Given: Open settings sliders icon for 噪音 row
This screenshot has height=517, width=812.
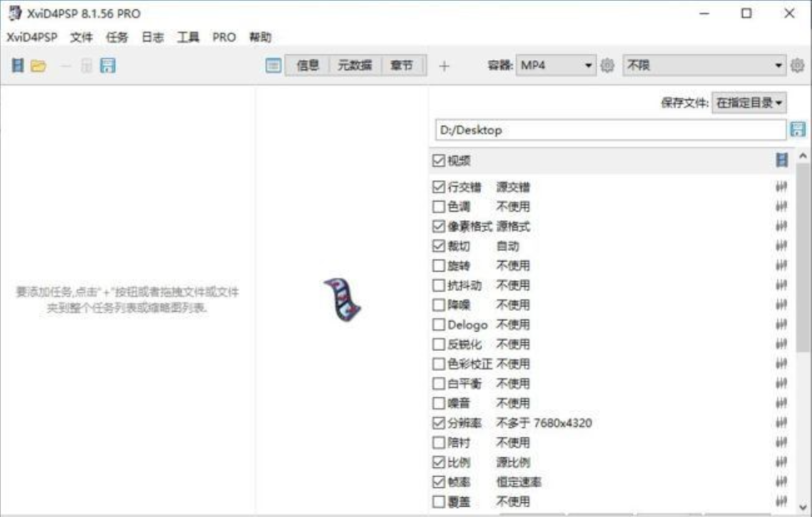Looking at the screenshot, I should [x=781, y=403].
